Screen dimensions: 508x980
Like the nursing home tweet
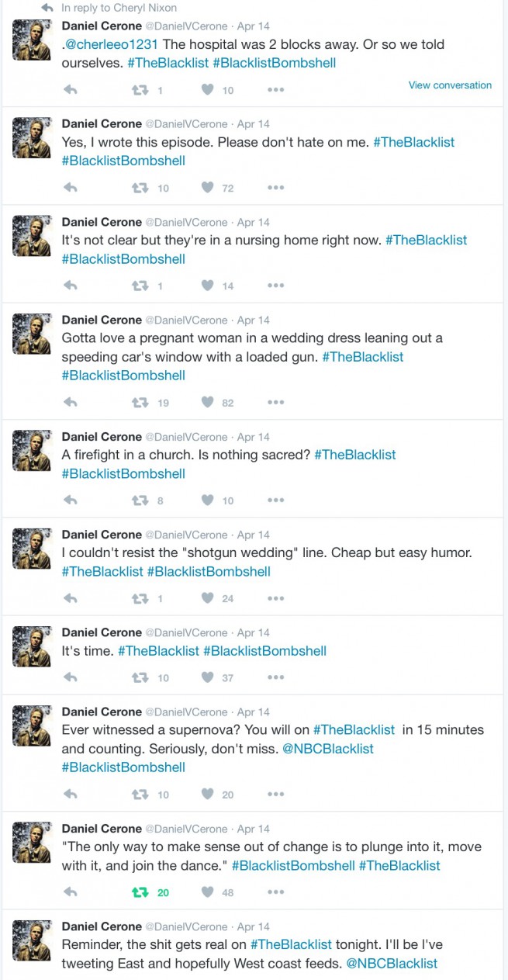click(207, 286)
